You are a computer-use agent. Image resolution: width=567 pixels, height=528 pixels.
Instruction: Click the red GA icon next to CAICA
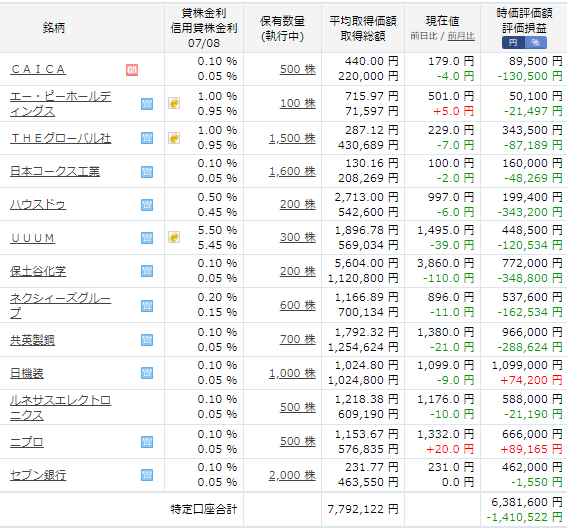[x=132, y=70]
